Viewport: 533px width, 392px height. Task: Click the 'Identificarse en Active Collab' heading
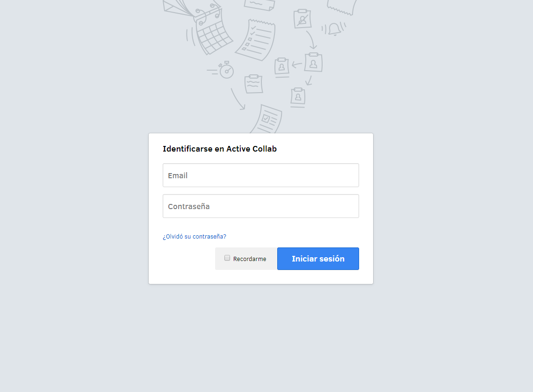[x=220, y=149]
